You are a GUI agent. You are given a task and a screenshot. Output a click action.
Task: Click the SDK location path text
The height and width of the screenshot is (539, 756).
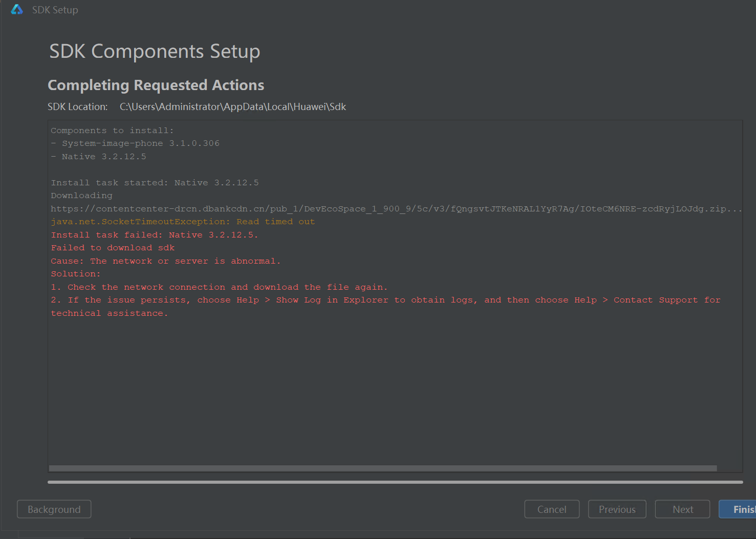pyautogui.click(x=233, y=106)
